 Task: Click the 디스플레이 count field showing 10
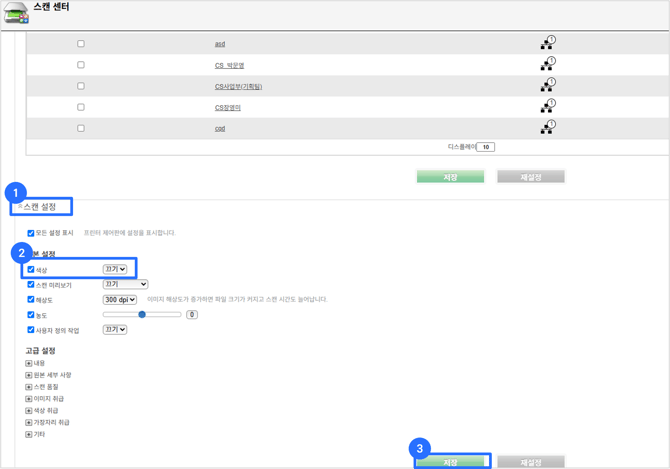tap(486, 147)
